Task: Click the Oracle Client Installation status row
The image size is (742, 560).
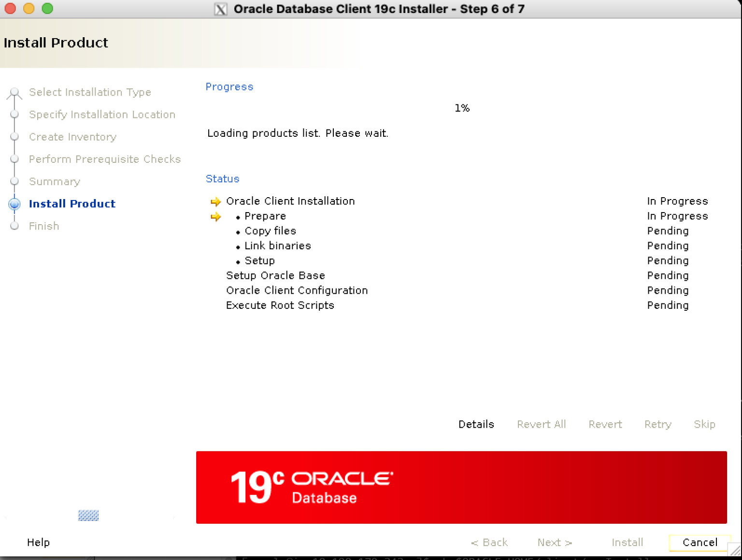Action: (459, 201)
